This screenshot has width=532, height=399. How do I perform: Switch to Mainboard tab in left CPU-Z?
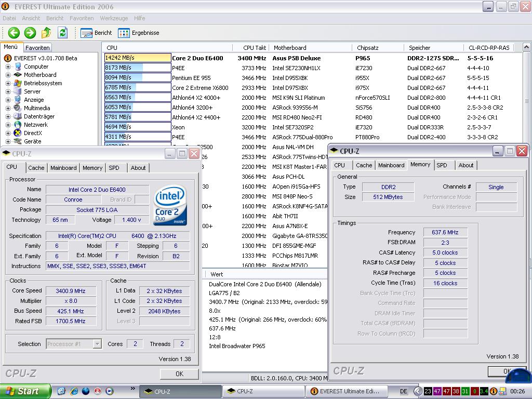tap(63, 168)
